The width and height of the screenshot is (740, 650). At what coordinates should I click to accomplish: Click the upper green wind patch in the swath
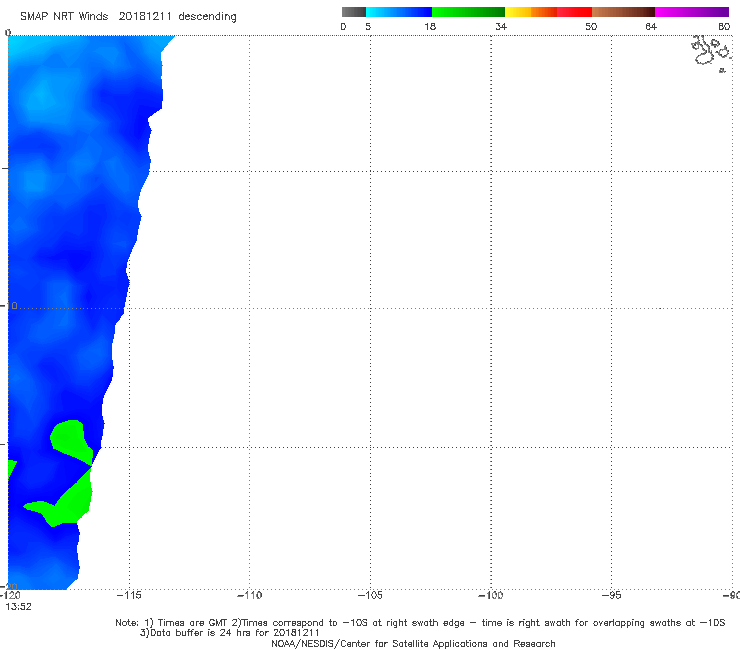71,440
